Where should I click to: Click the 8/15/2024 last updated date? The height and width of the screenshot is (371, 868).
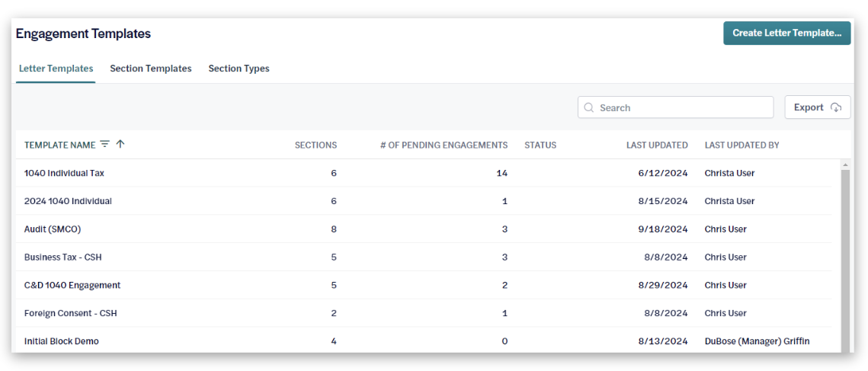point(665,201)
